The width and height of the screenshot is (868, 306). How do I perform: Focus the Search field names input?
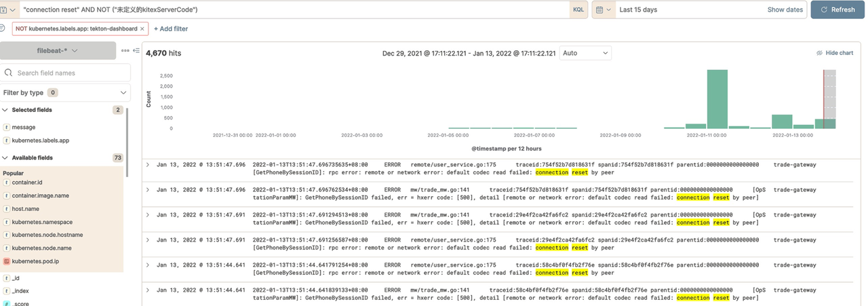[68, 73]
